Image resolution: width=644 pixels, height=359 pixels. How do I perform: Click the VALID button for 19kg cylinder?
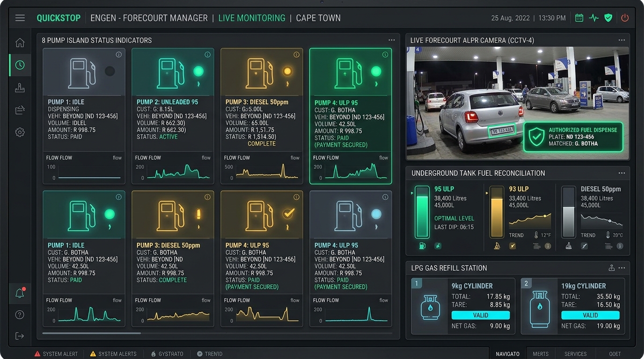590,316
